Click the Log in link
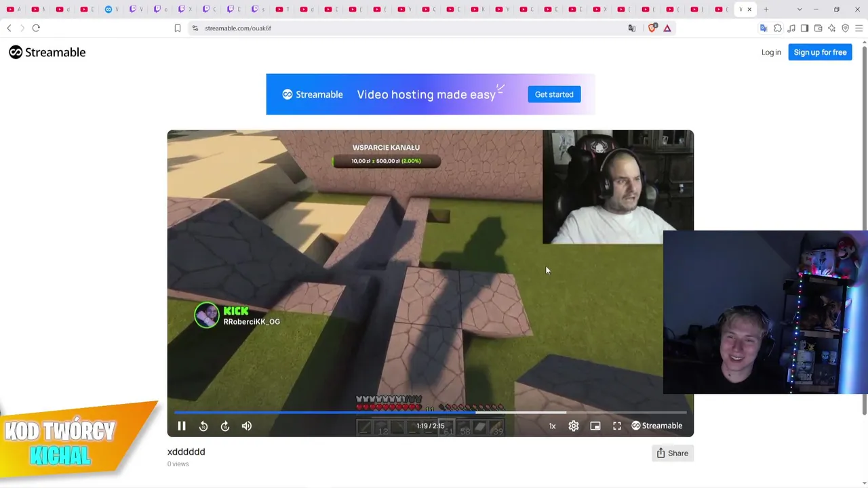The image size is (868, 488). pos(771,52)
